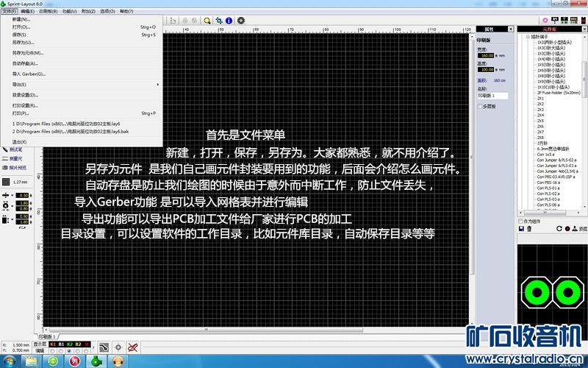Open the file explorer taskbar icon

(32, 361)
